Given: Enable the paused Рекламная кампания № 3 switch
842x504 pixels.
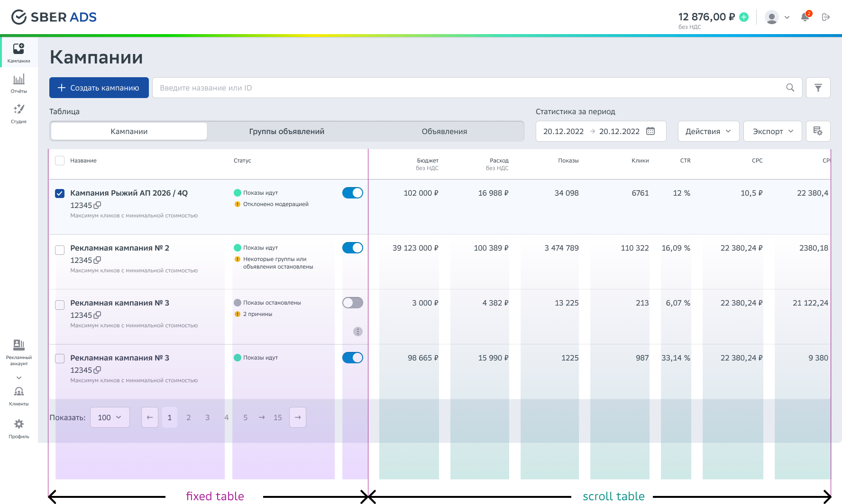Looking at the screenshot, I should pos(352,303).
